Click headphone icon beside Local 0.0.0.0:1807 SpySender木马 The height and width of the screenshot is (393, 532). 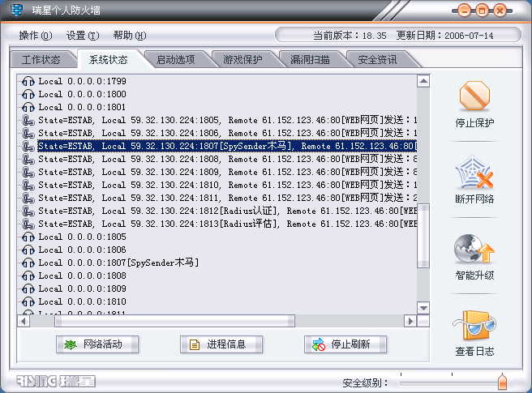[x=28, y=263]
